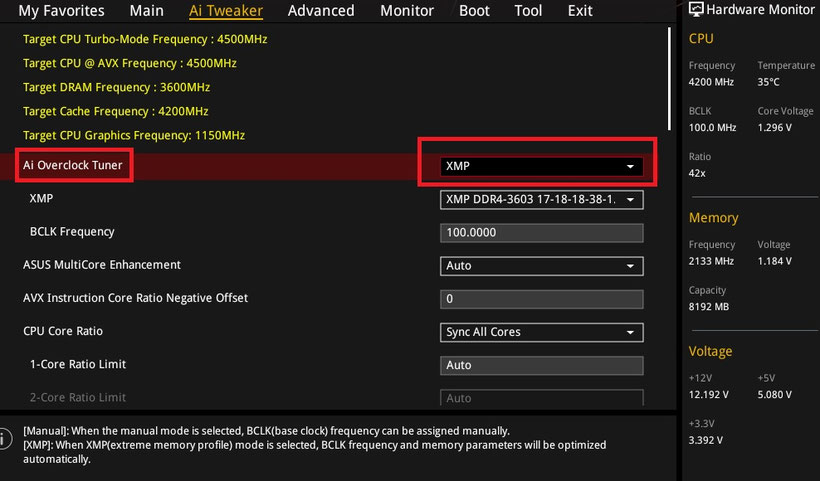Click Target Cache Frequency 4200MHz line
Viewport: 820px width, 481px height.
pos(116,111)
